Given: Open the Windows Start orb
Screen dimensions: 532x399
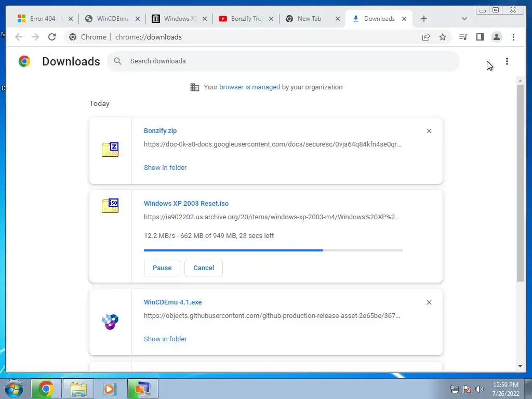Looking at the screenshot, I should coord(14,389).
